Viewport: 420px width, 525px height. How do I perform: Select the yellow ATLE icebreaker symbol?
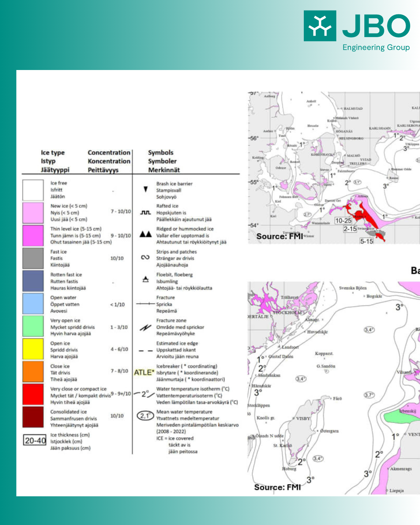144,372
